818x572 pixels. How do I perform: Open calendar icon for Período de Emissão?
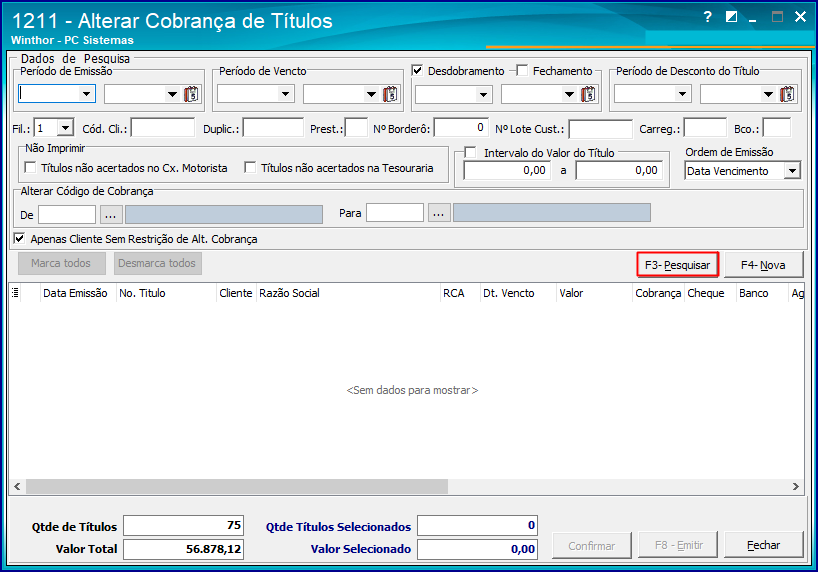(191, 94)
